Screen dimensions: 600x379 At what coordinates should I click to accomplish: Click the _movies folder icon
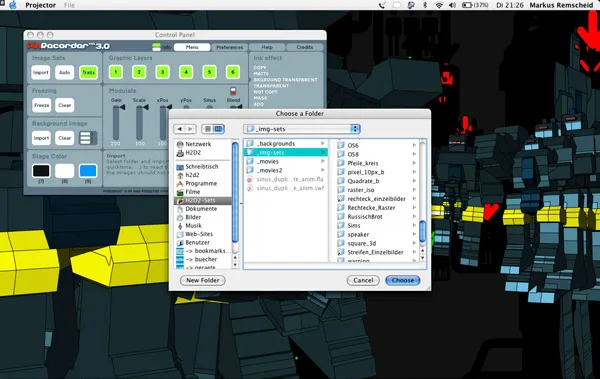[250, 162]
